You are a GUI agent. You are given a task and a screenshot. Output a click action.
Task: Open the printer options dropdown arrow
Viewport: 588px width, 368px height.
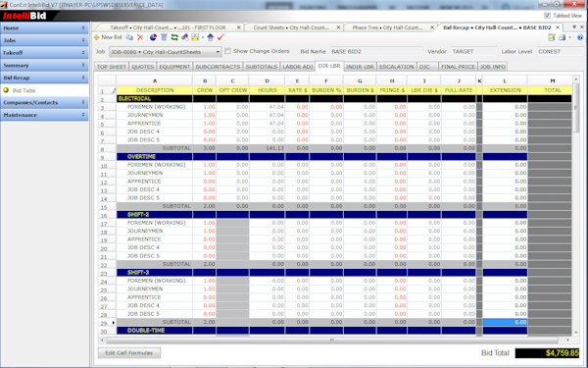point(569,37)
